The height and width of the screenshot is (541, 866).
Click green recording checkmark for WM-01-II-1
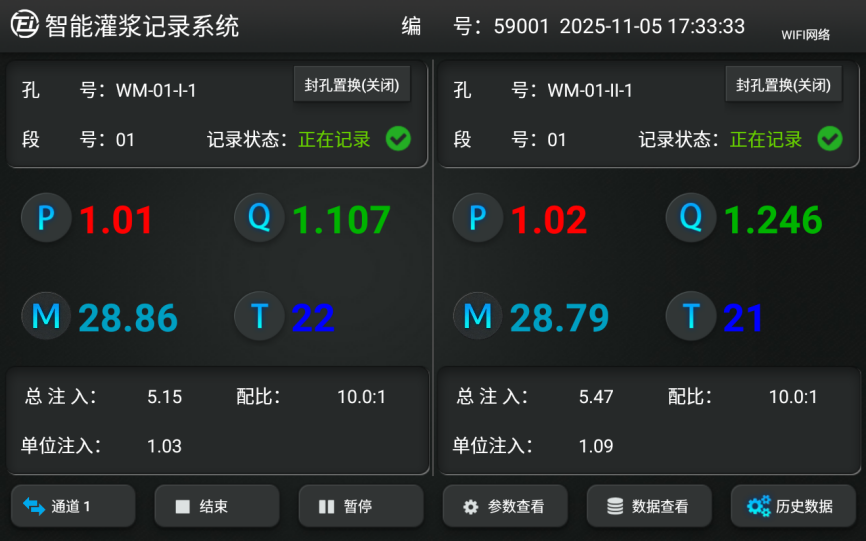tap(829, 139)
